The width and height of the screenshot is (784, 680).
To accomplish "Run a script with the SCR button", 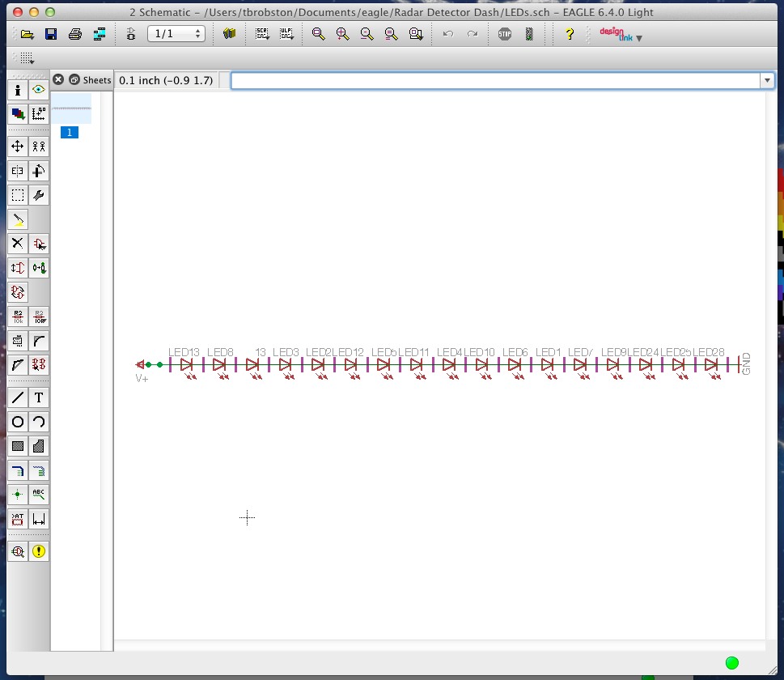I will pyautogui.click(x=262, y=34).
